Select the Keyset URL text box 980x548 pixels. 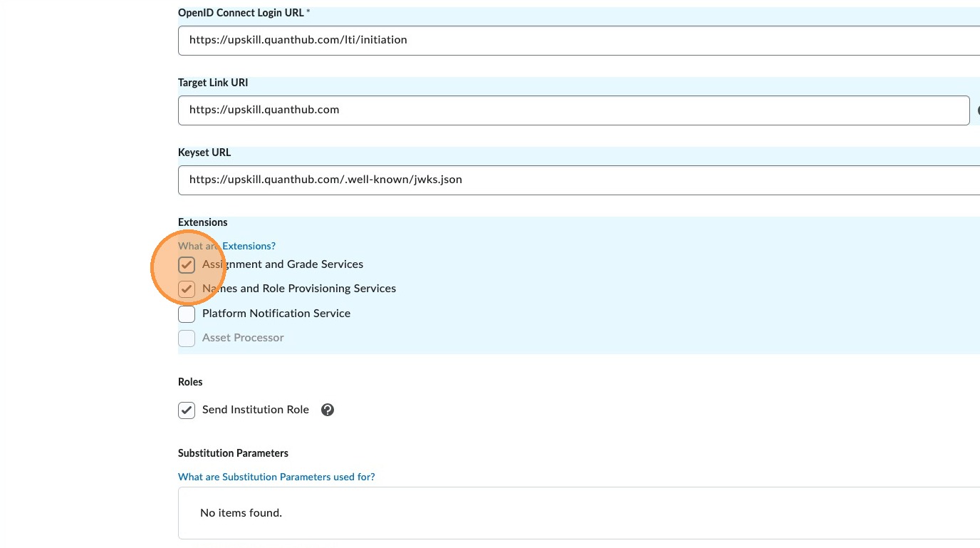pyautogui.click(x=570, y=180)
